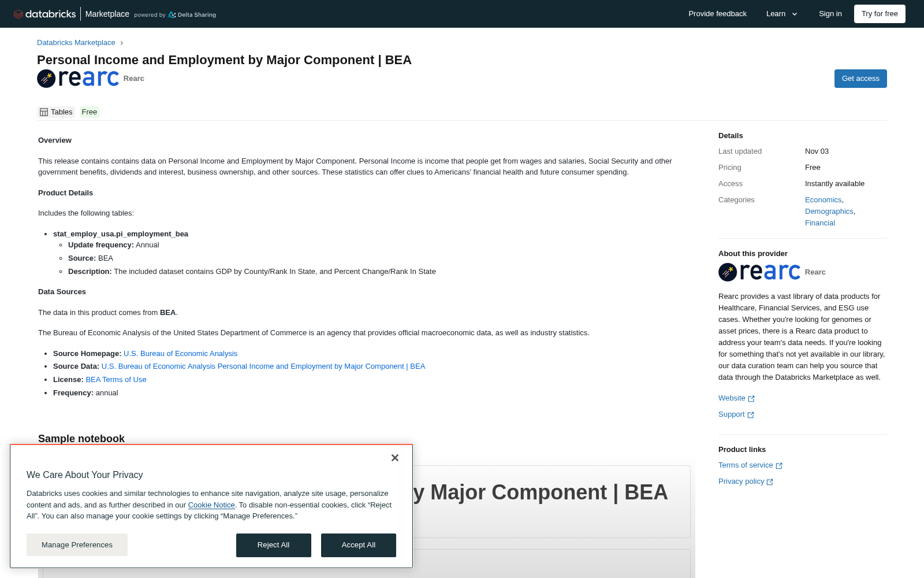
Task: Click external link icon beside Privacy policy
Action: (x=770, y=482)
